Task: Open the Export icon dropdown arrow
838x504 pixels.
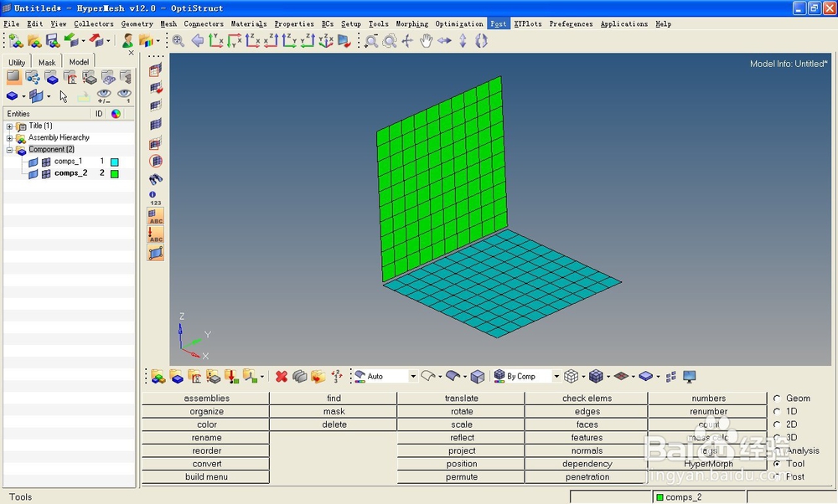Action: coord(108,41)
